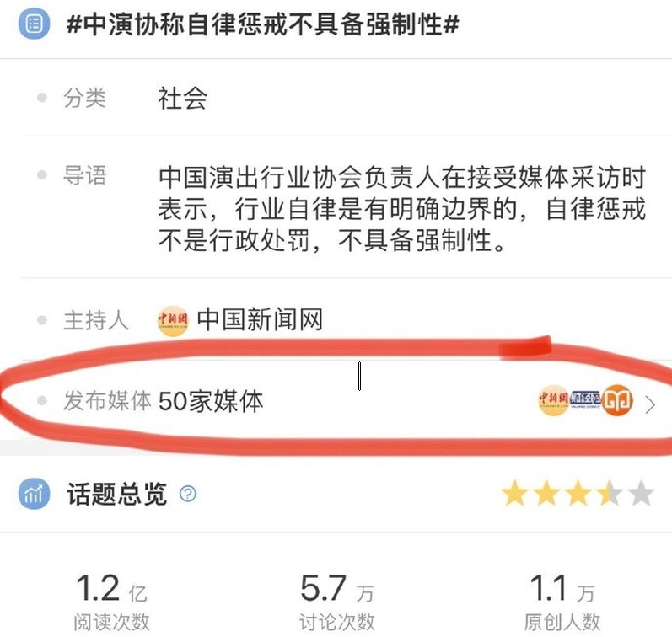Click the orange book-shaped media logo
The height and width of the screenshot is (637, 672).
(617, 400)
